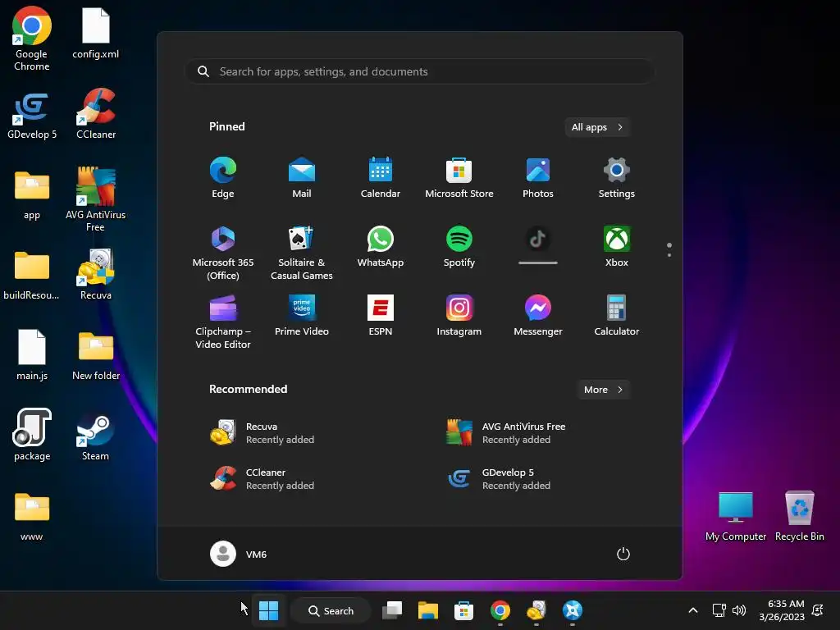840x630 pixels.
Task: Show All apps list
Action: coord(597,127)
